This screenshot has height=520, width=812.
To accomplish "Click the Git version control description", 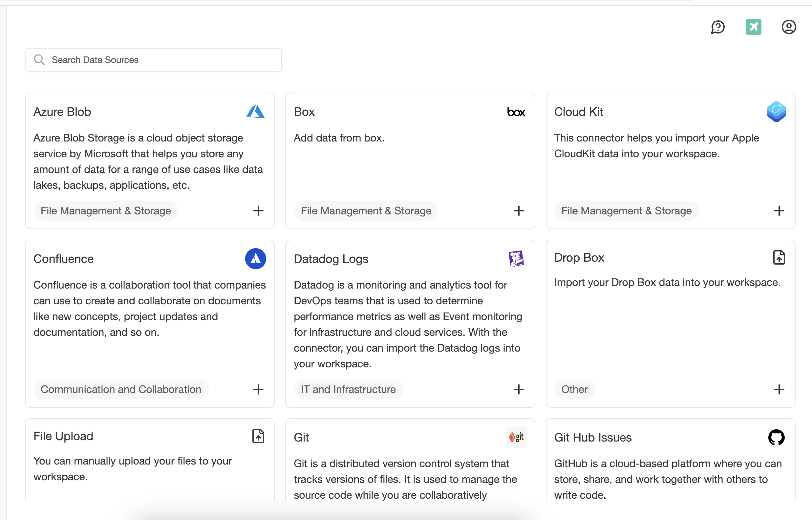I will [x=405, y=479].
